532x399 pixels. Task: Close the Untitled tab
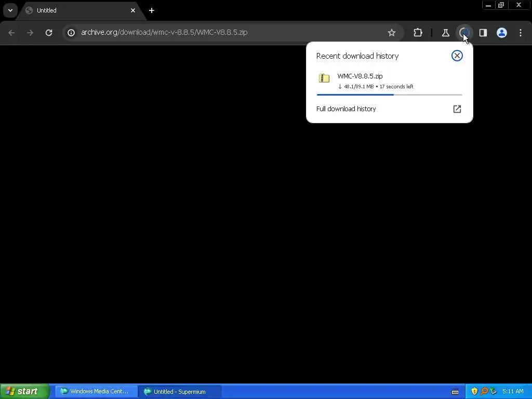point(133,10)
